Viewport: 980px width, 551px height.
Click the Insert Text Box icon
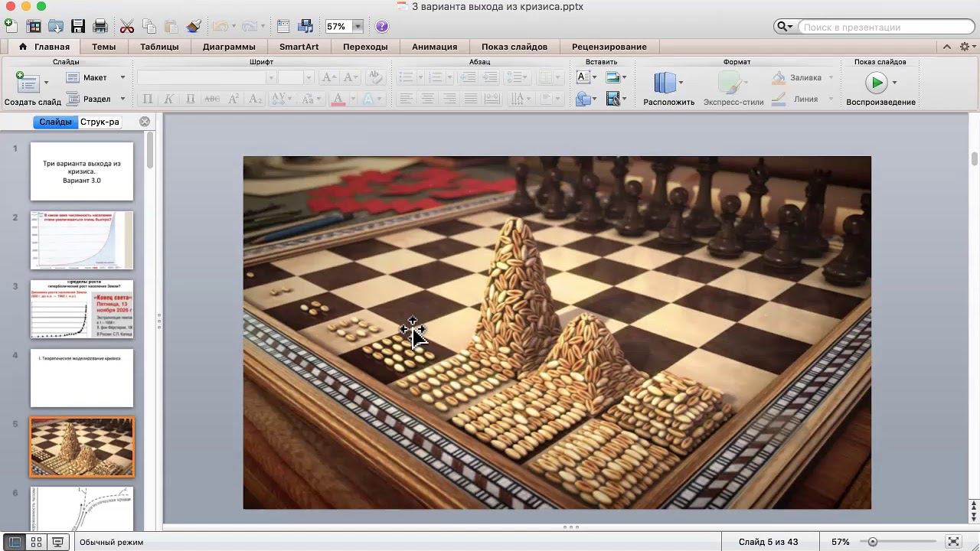pyautogui.click(x=583, y=77)
